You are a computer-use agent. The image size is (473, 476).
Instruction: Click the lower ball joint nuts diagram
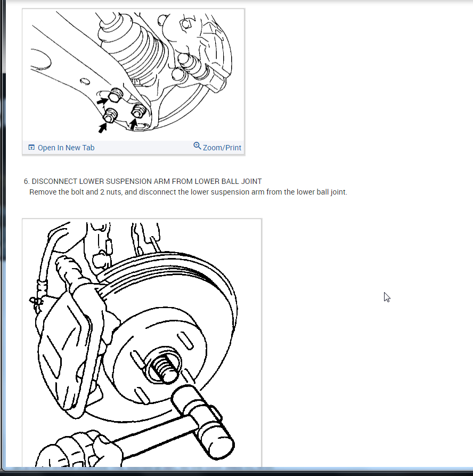click(133, 75)
